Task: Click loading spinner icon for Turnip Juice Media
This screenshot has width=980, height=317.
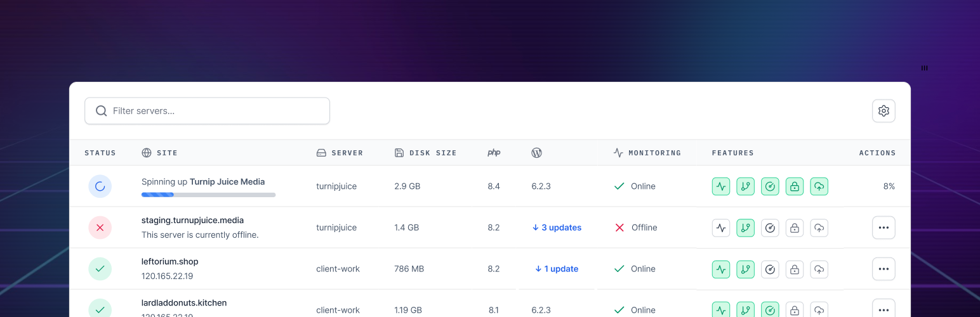Action: (100, 186)
